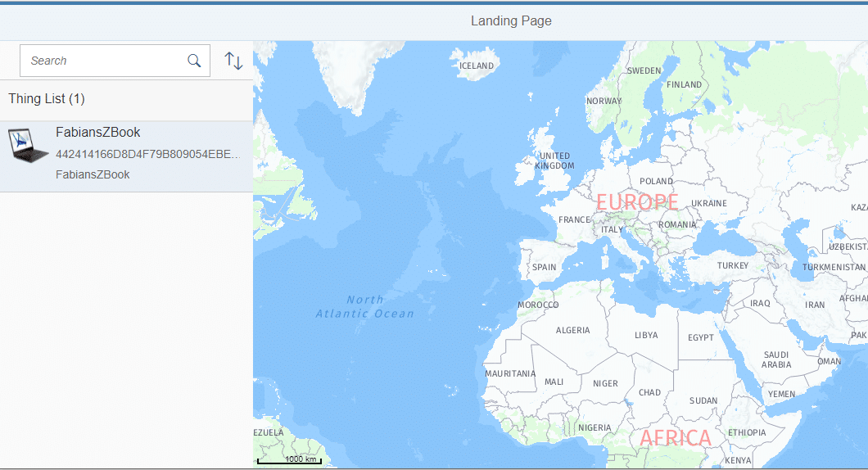868x470 pixels.
Task: Open the sort options for Thing List
Action: (233, 61)
